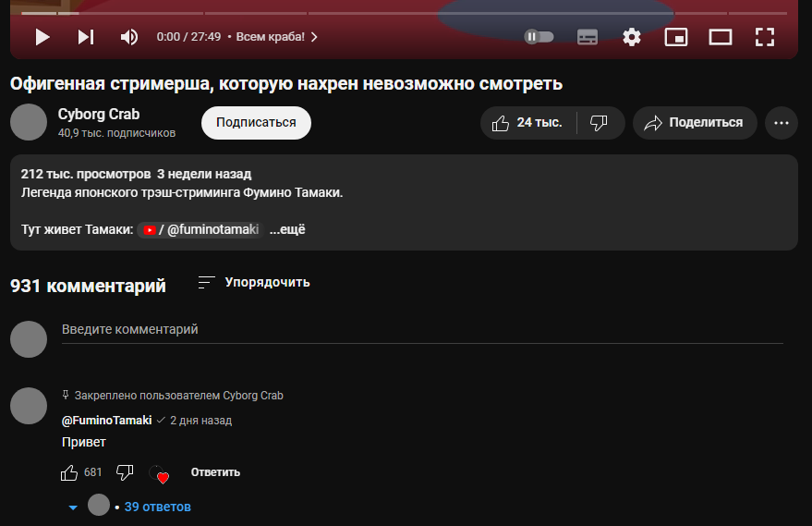Open the Упорядочить sort menu
This screenshot has width=812, height=526.
coord(254,283)
